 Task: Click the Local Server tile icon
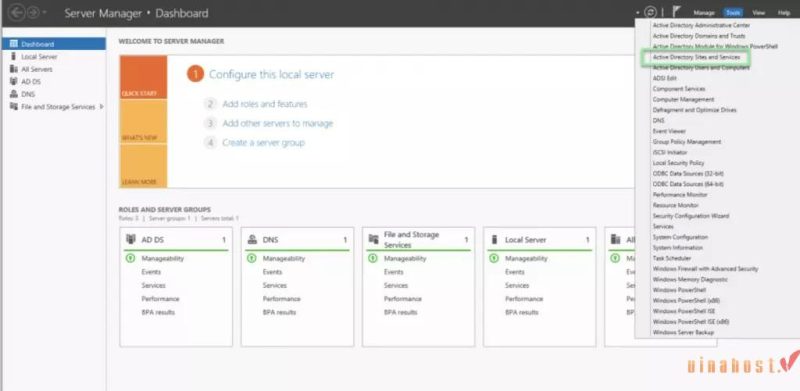tap(494, 239)
